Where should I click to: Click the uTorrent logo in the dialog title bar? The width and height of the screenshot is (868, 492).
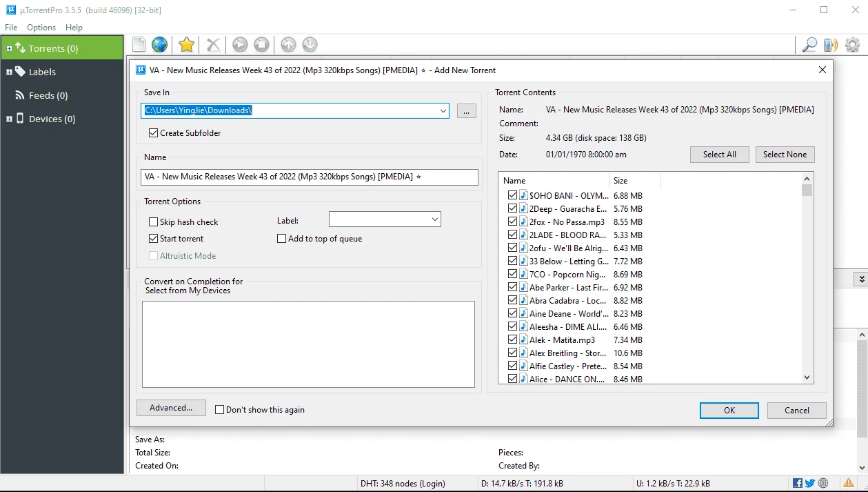pos(141,70)
